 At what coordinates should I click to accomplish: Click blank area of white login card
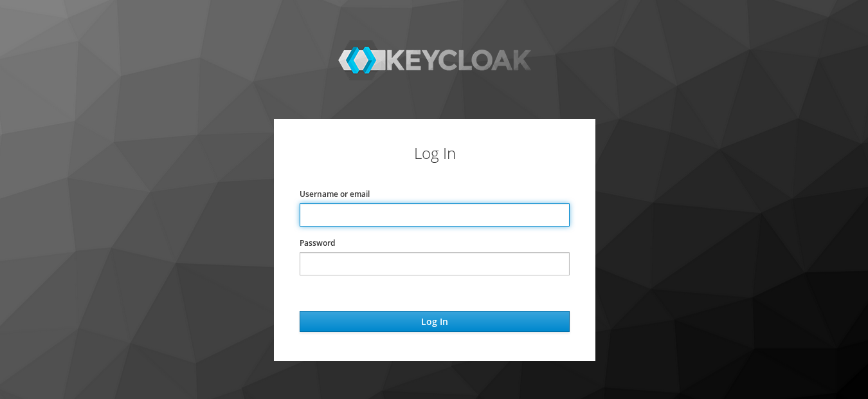(x=435, y=293)
